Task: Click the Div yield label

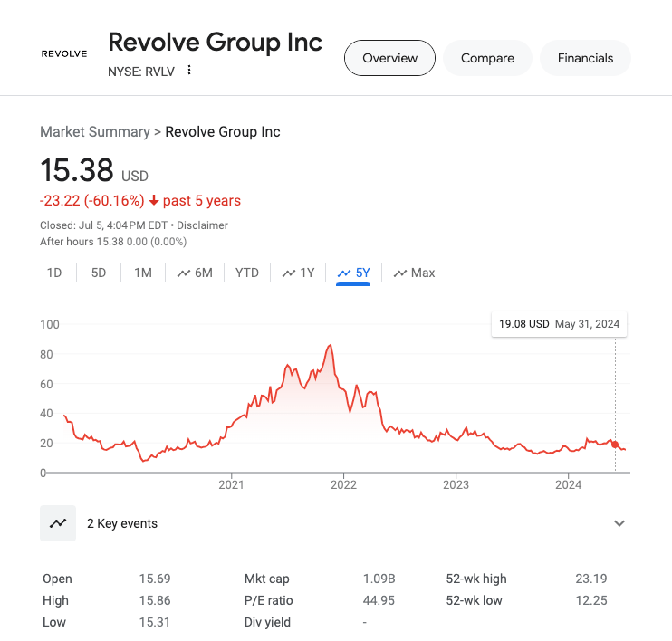Action: click(267, 622)
